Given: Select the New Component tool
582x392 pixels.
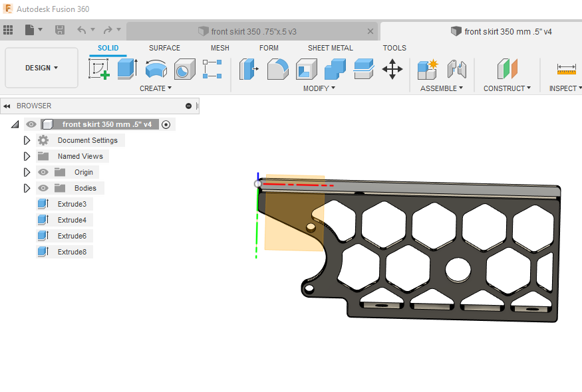Looking at the screenshot, I should tap(428, 69).
